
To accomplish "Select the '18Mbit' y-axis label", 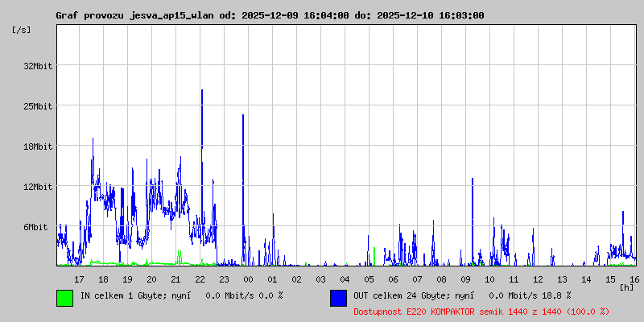I will tap(38, 147).
